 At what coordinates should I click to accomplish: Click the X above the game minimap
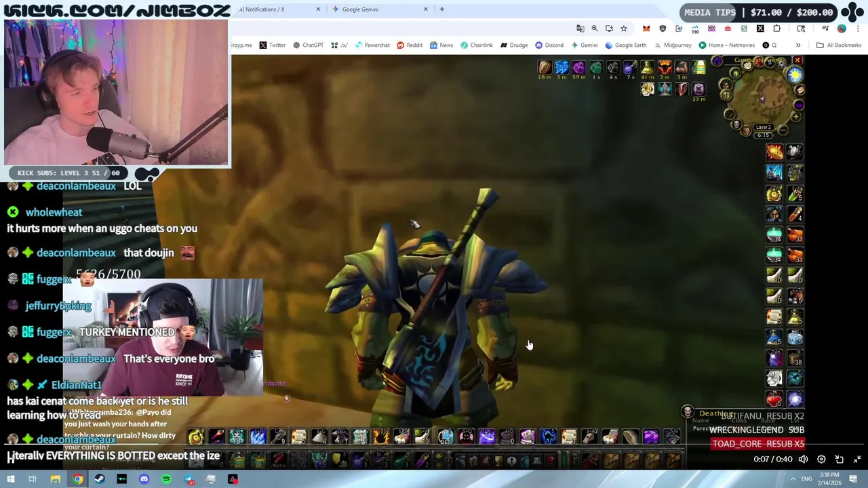pos(797,61)
